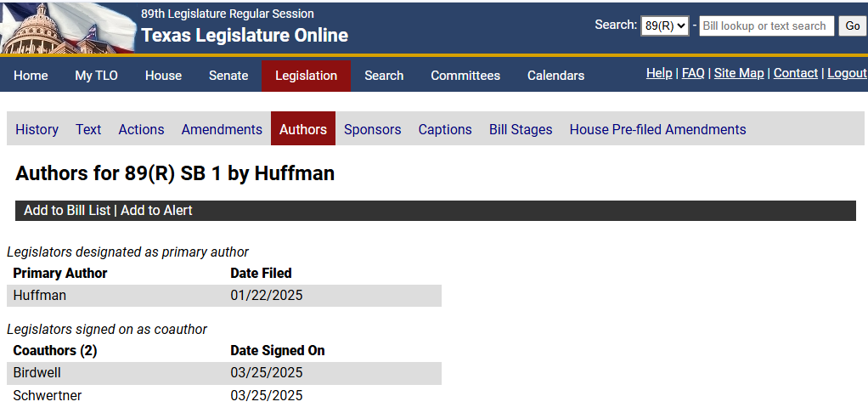Open the Calendars menu item
Image resolution: width=868 pixels, height=413 pixels.
click(x=555, y=76)
